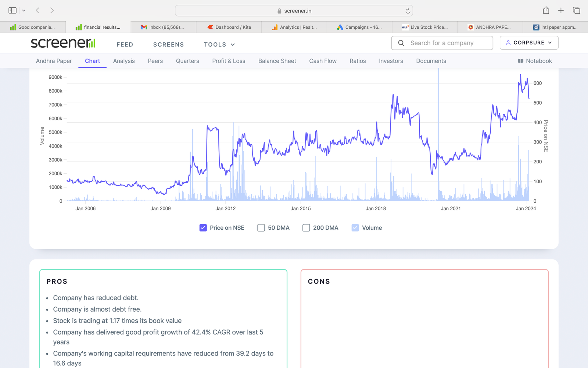Open the Screens link
Screen dimensions: 588x368
168,45
